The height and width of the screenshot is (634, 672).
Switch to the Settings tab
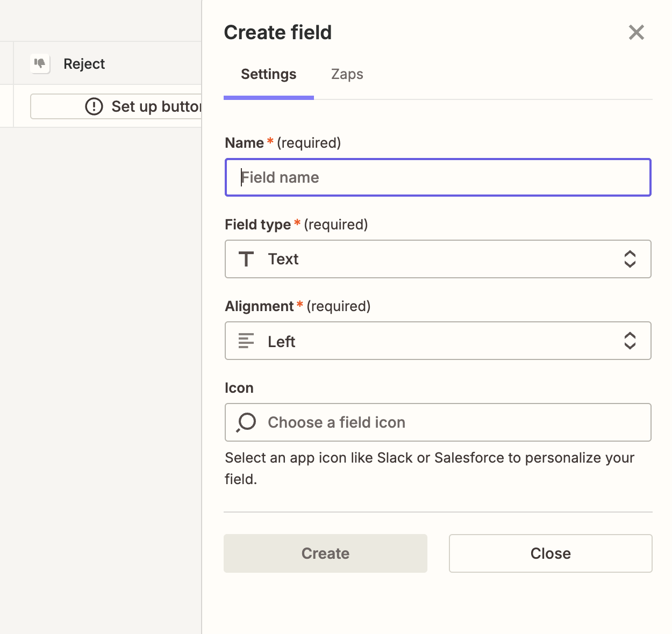pyautogui.click(x=268, y=74)
